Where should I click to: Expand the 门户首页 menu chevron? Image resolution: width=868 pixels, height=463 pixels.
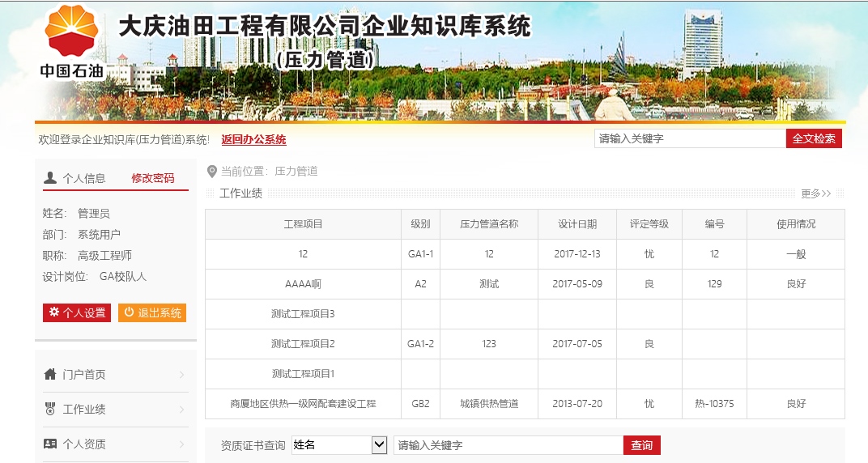coord(181,375)
